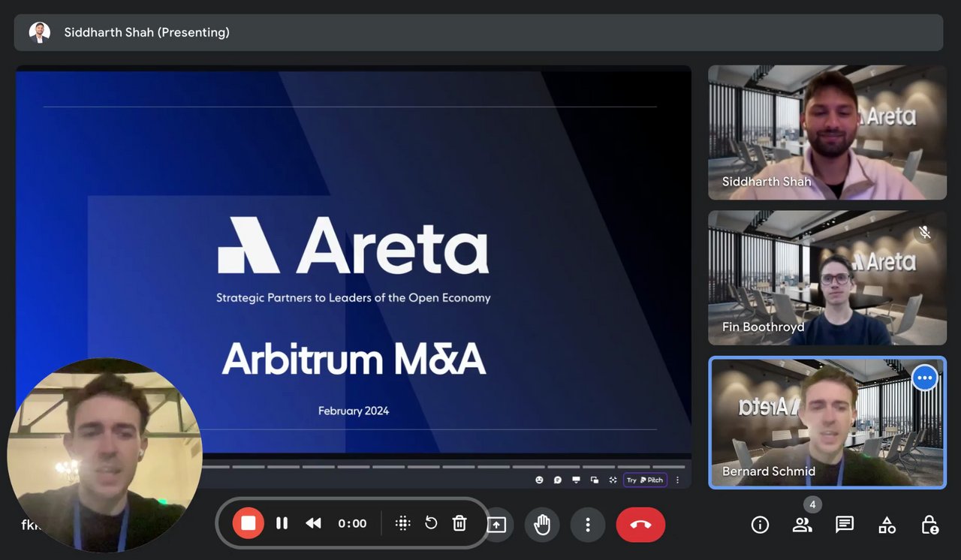This screenshot has width=961, height=560.
Task: Open the recorder dotted grid menu
Action: point(403,523)
